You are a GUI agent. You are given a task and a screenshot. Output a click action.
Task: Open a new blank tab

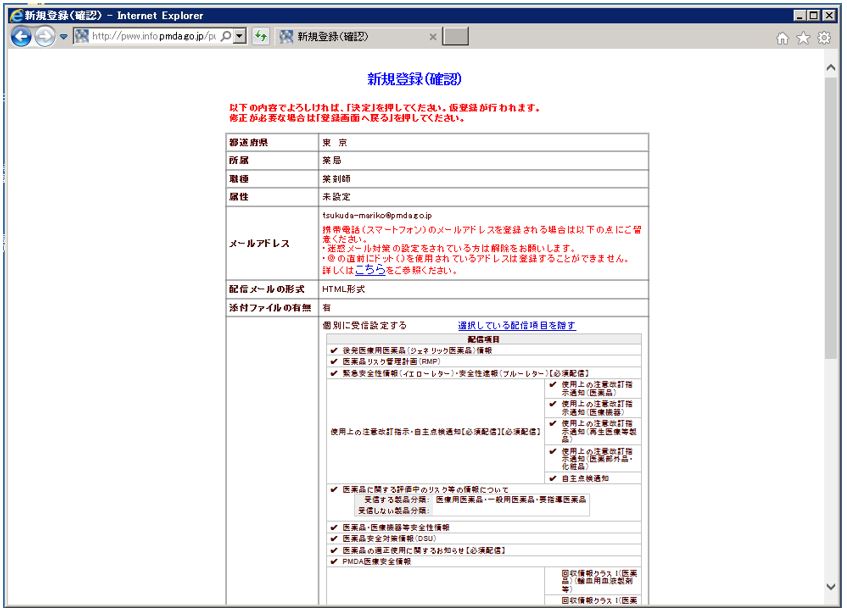click(455, 36)
